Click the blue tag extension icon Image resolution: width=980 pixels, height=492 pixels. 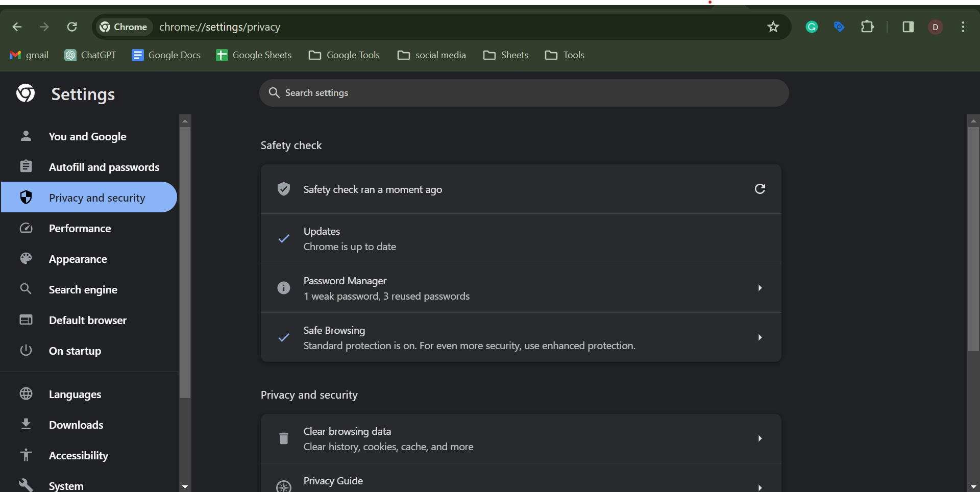tap(839, 27)
